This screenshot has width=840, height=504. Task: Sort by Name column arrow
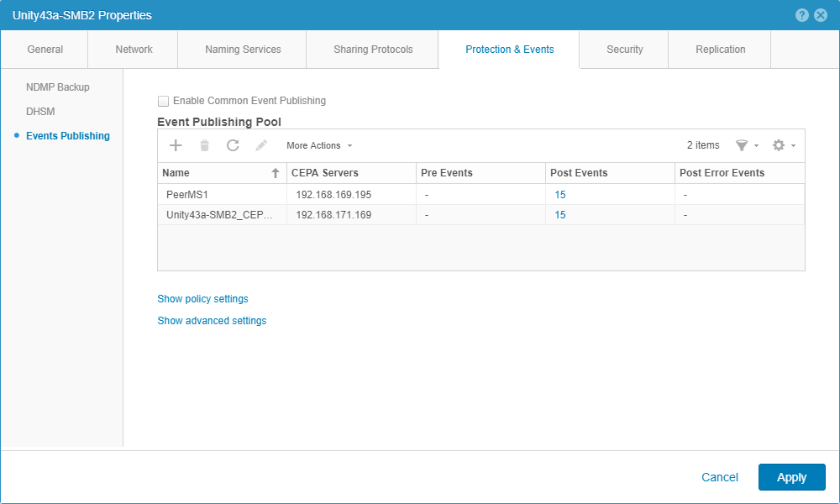(x=275, y=173)
